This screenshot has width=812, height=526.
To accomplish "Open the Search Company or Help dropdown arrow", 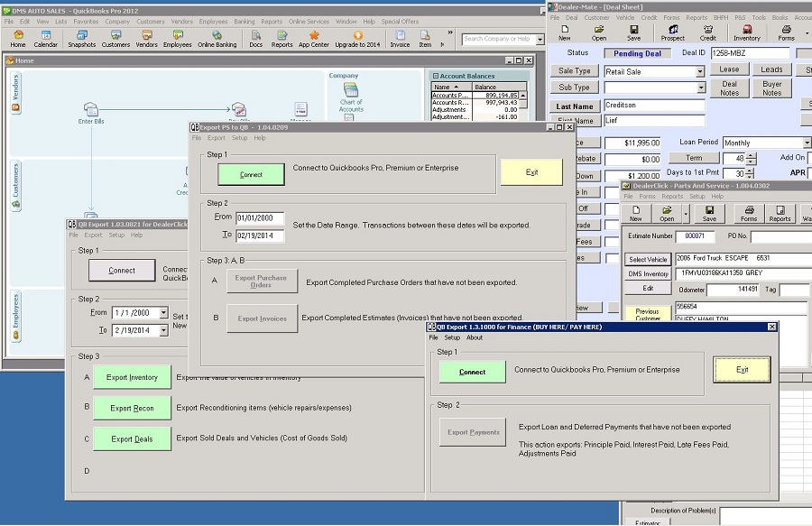I will (x=540, y=40).
